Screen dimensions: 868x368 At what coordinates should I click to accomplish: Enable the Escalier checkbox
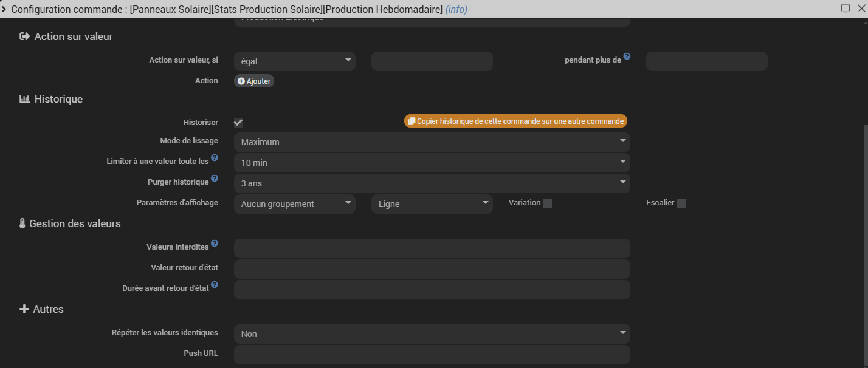[681, 203]
